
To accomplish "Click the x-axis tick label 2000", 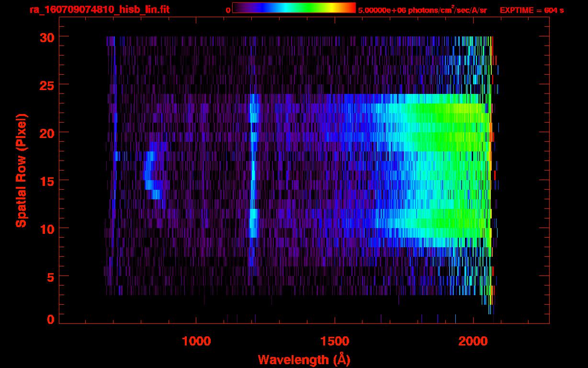I will (x=473, y=341).
